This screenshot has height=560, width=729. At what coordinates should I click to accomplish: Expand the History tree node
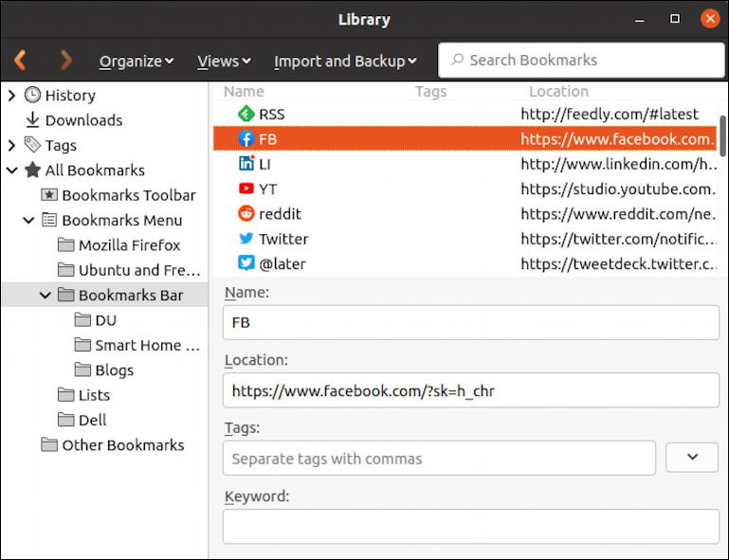11,95
